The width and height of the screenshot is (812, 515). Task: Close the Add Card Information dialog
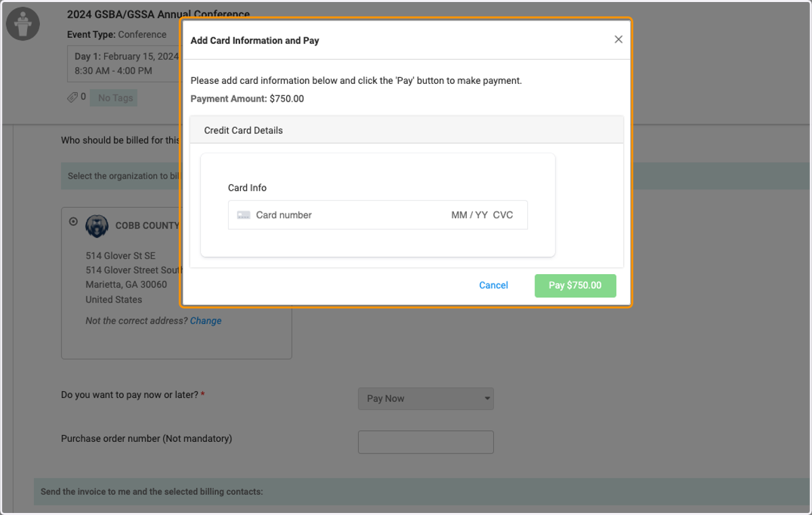click(618, 40)
